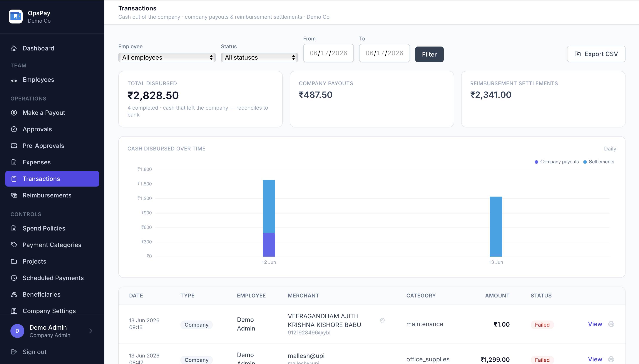Click the location pin beside VEERAGANDHAM merchant
This screenshot has height=364, width=639.
382,321
